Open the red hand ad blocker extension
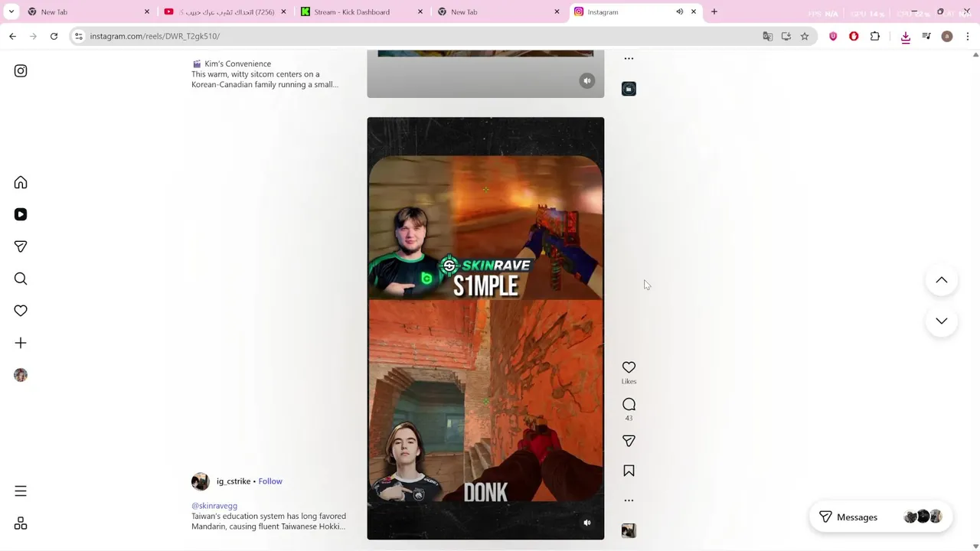 click(854, 37)
